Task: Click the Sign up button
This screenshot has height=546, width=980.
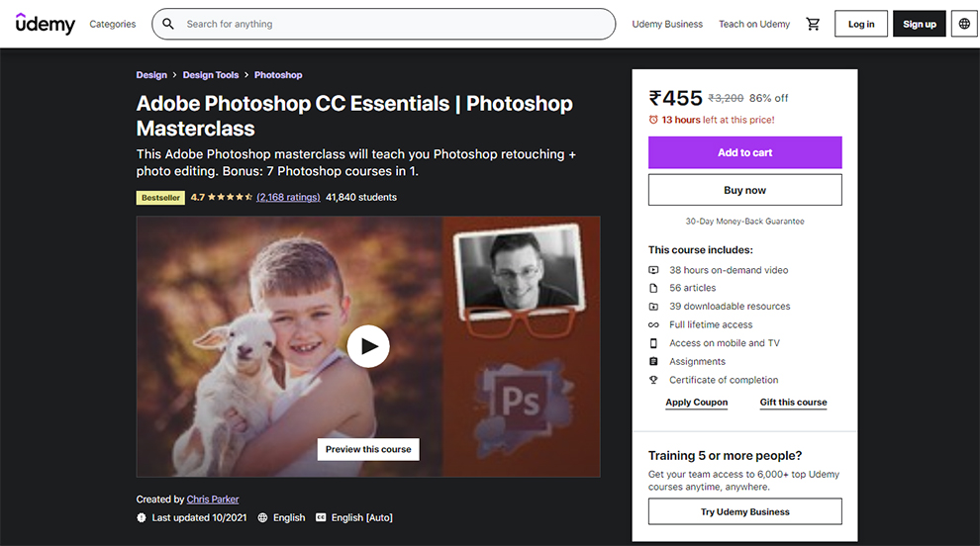Action: click(x=919, y=24)
